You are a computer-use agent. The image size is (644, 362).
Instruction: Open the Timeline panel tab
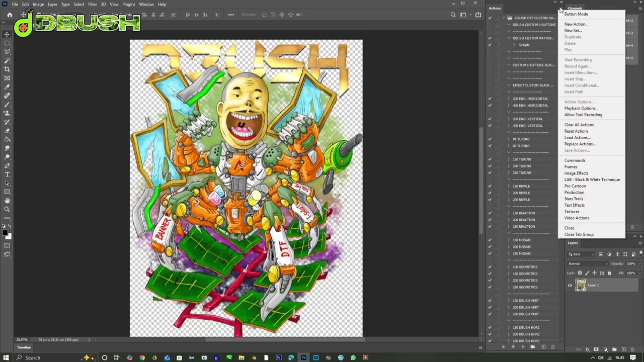(24, 347)
